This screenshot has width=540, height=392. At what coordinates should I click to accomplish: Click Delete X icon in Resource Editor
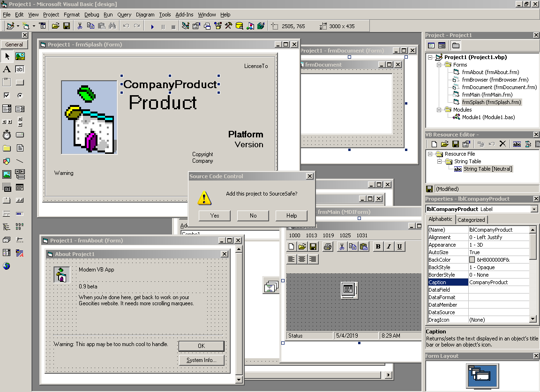502,143
